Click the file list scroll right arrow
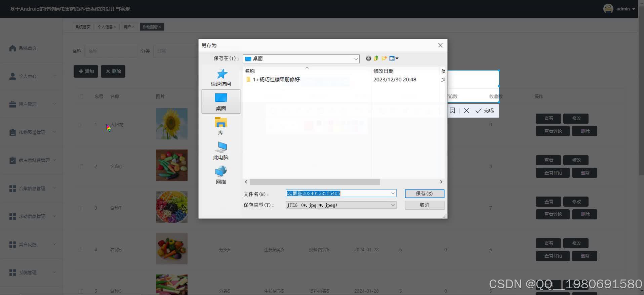This screenshot has height=295, width=644. 441,182
